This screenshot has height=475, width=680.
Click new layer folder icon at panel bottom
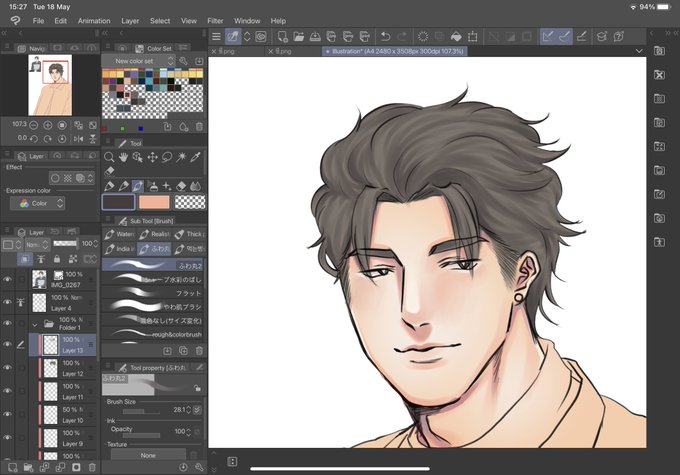tap(28, 467)
